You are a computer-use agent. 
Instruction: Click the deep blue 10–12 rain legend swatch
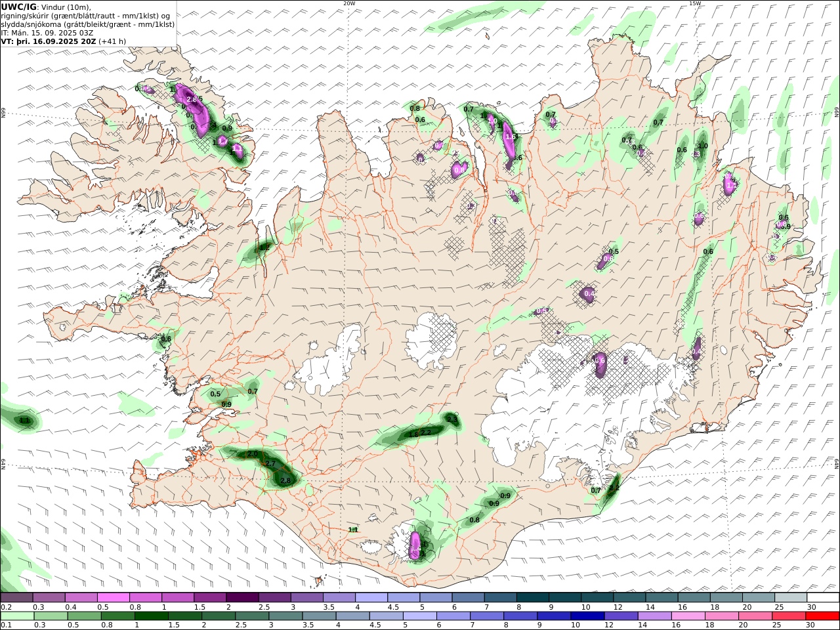586,616
